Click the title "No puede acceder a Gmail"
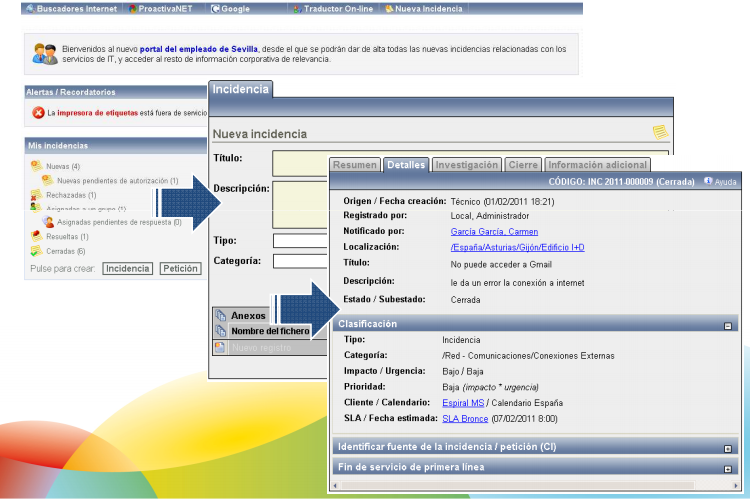750x499 pixels. point(501,265)
